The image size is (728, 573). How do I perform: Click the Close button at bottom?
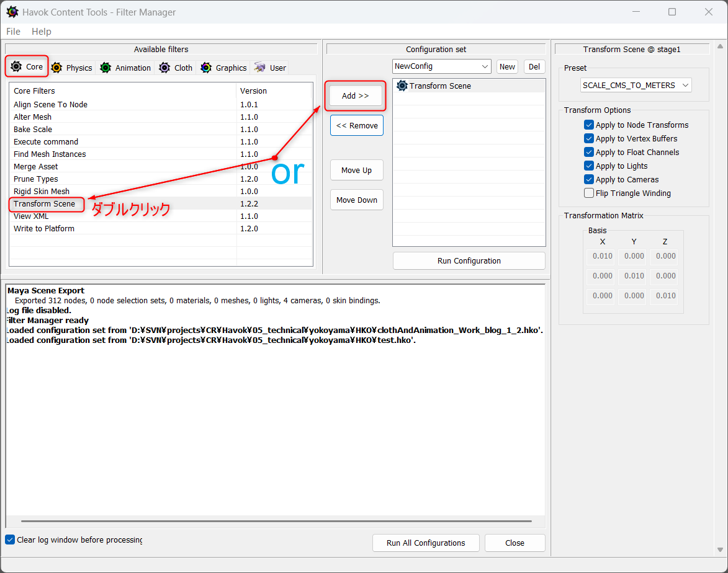click(515, 543)
